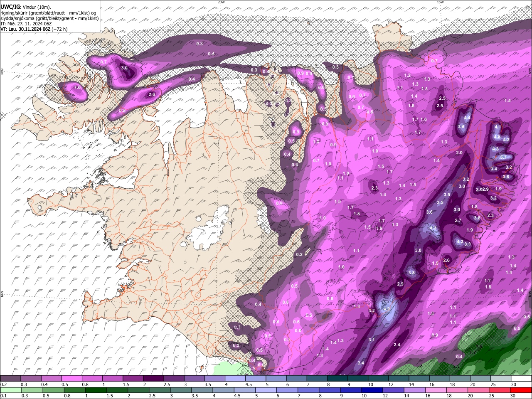The height and width of the screenshot is (399, 532).
Task: Click the 'VT: Lau. 30.11.2024 06Z (+72 h)' line
Action: [x=34, y=29]
